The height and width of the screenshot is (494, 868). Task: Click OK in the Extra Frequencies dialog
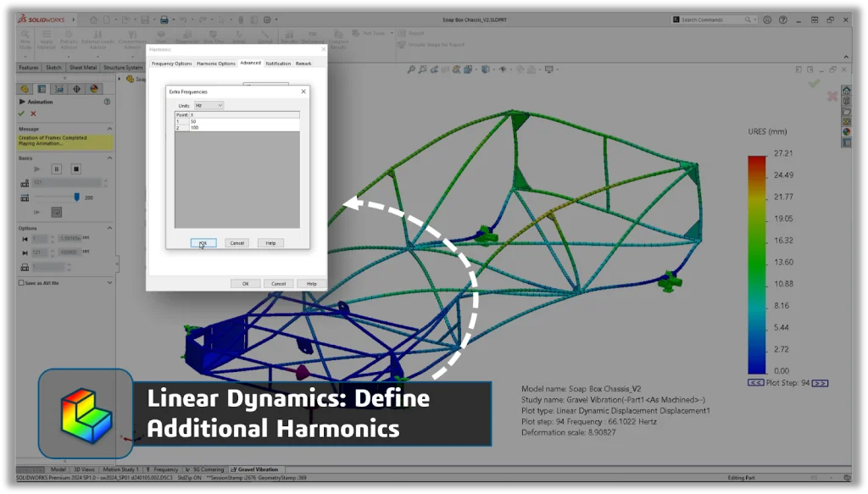pyautogui.click(x=203, y=242)
